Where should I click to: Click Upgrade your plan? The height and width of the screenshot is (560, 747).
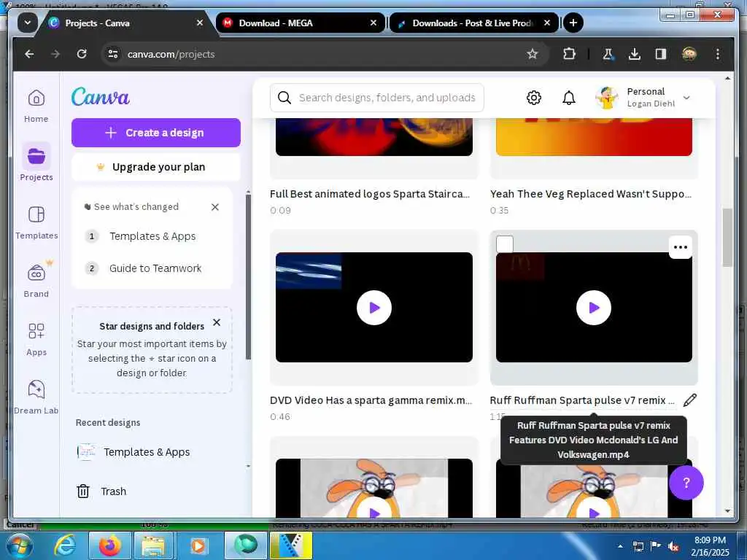(x=156, y=167)
